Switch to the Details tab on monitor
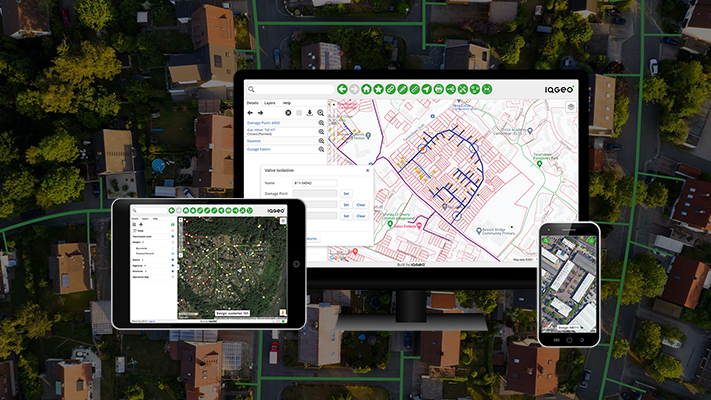Image resolution: width=711 pixels, height=400 pixels. [x=252, y=103]
